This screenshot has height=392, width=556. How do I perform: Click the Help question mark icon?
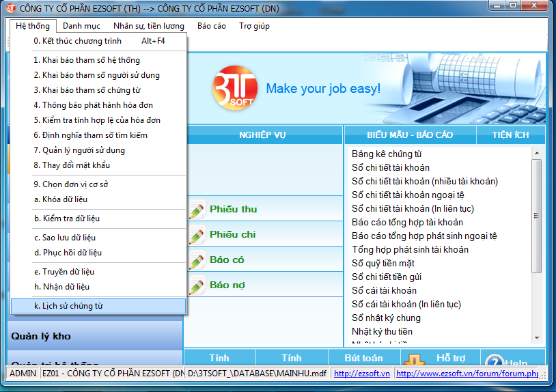pos(493,360)
